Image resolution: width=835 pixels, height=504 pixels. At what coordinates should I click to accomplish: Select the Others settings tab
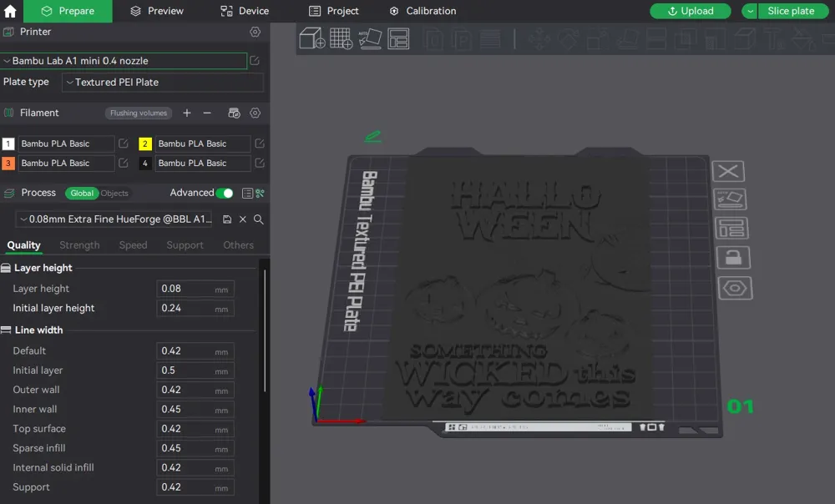click(238, 245)
